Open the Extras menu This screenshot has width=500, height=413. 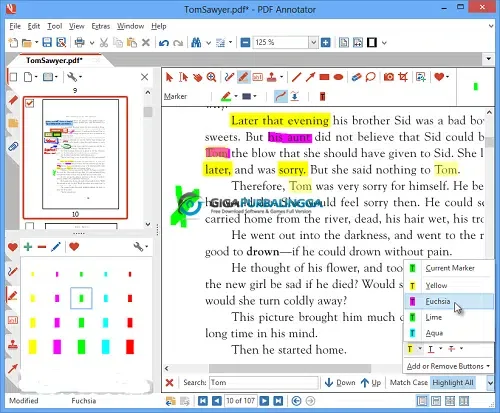click(x=101, y=26)
